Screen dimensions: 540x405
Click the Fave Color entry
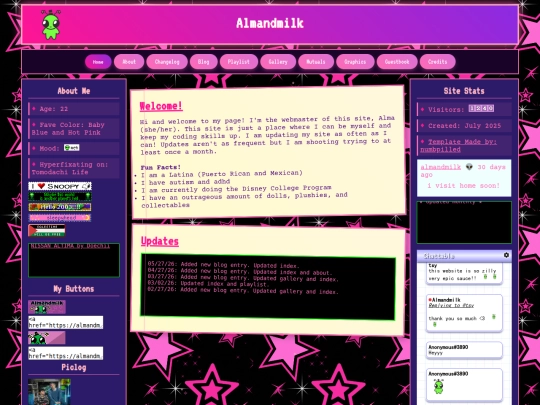(x=74, y=128)
